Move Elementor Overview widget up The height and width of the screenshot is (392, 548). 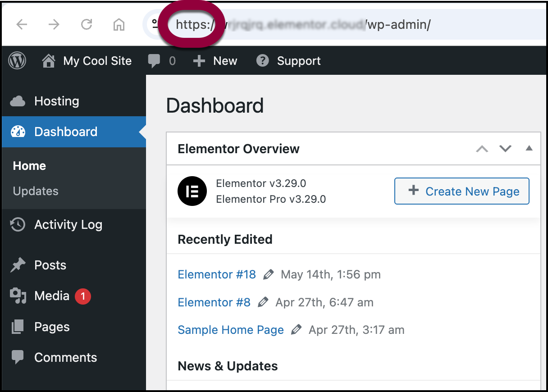[482, 149]
